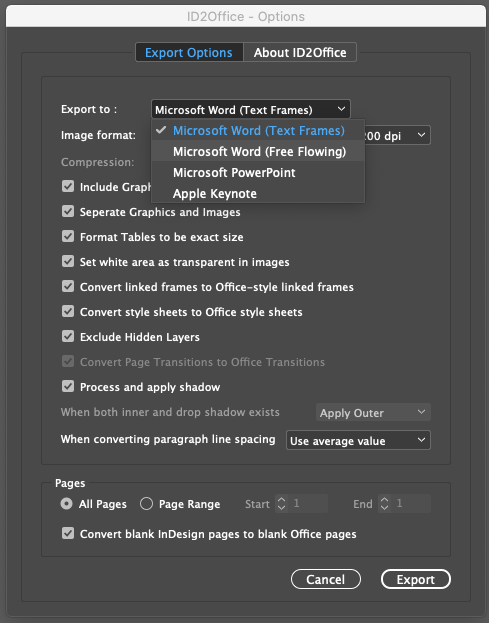The height and width of the screenshot is (623, 489).
Task: Toggle Format Tables to be exact size
Action: point(68,236)
